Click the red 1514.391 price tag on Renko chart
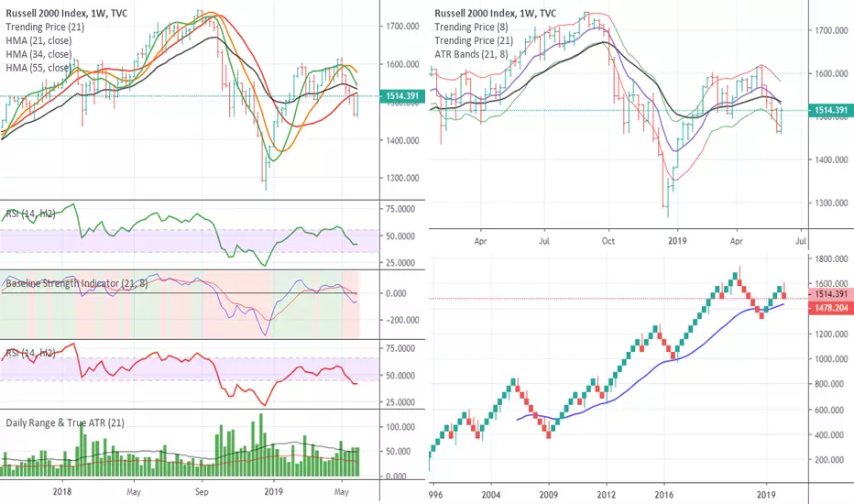This screenshot has height=504, width=854. point(831,294)
